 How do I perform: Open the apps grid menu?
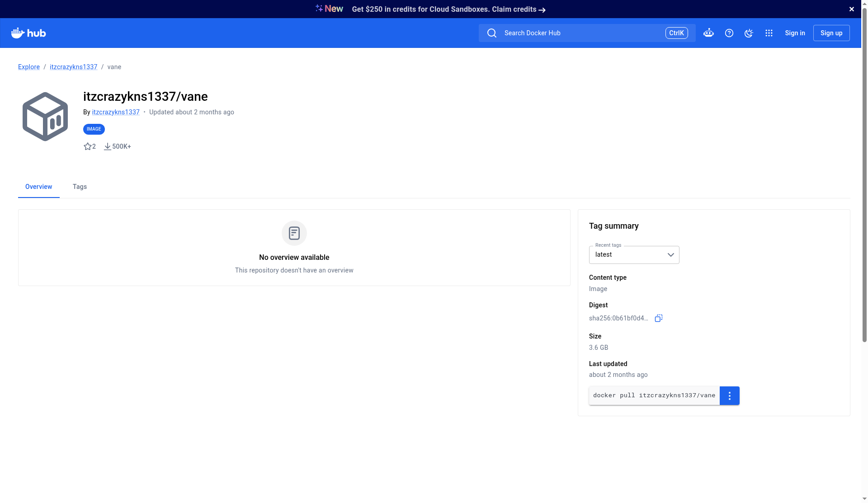tap(769, 33)
